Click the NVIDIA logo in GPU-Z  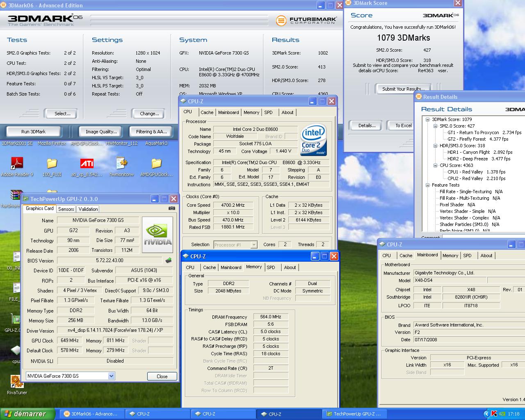click(x=157, y=235)
